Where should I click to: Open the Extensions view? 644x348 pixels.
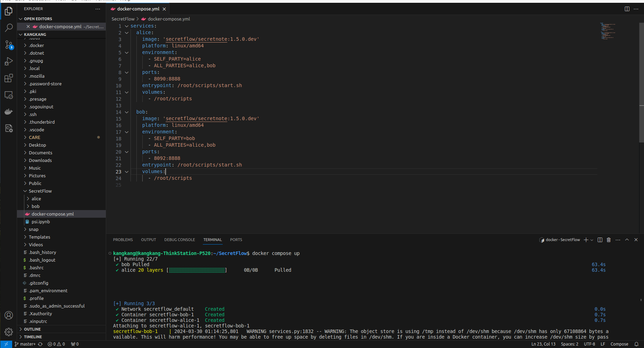[x=9, y=78]
